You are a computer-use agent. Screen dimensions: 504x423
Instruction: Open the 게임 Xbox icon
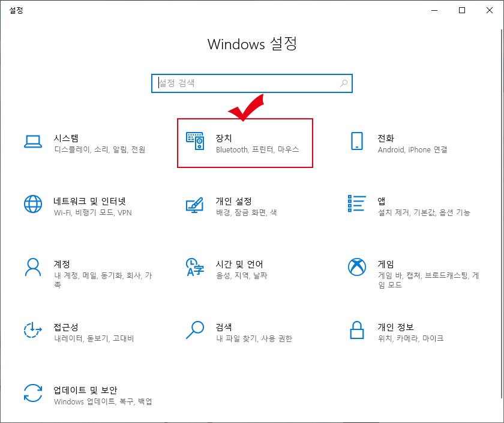(x=357, y=267)
